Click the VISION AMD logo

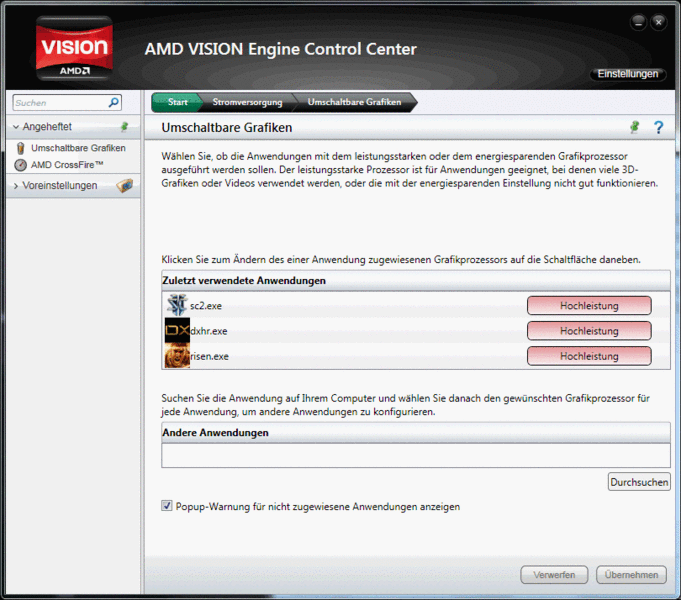[74, 48]
